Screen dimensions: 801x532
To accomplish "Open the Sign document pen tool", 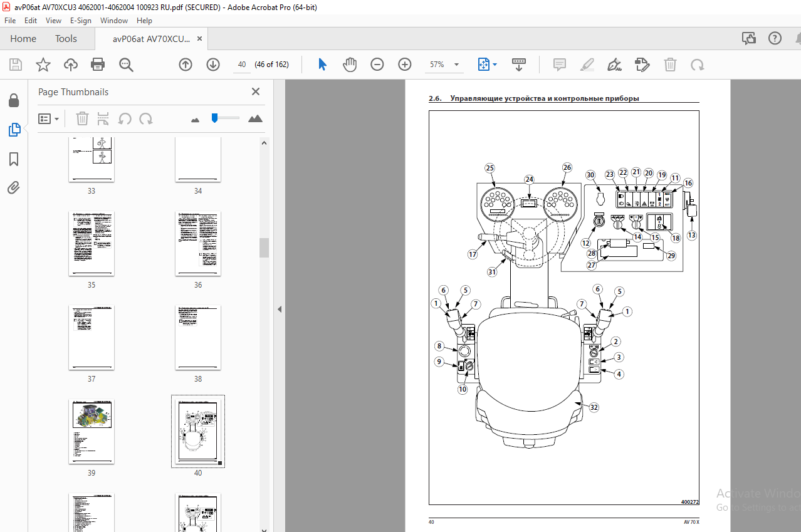I will pyautogui.click(x=615, y=65).
